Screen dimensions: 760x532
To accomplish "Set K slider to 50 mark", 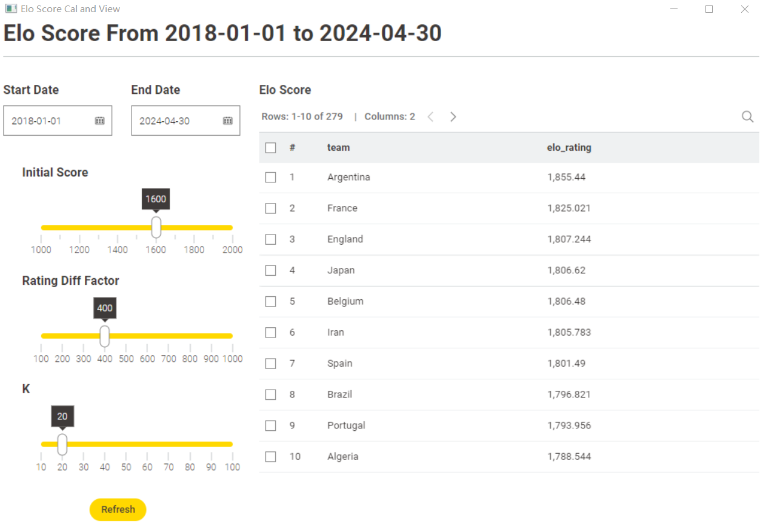I will (x=126, y=444).
